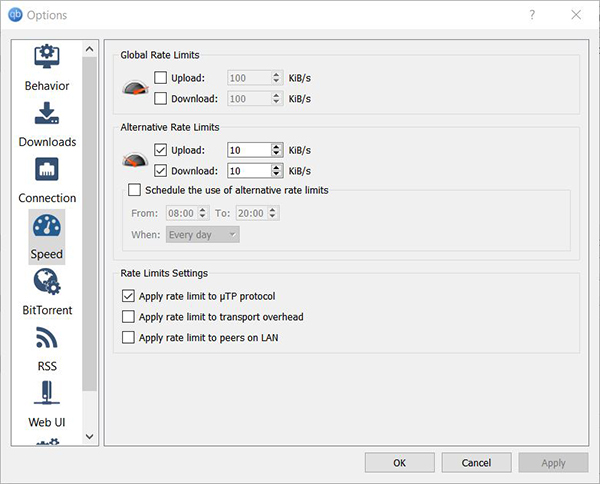
Task: Select the Connection settings icon
Action: (x=47, y=169)
